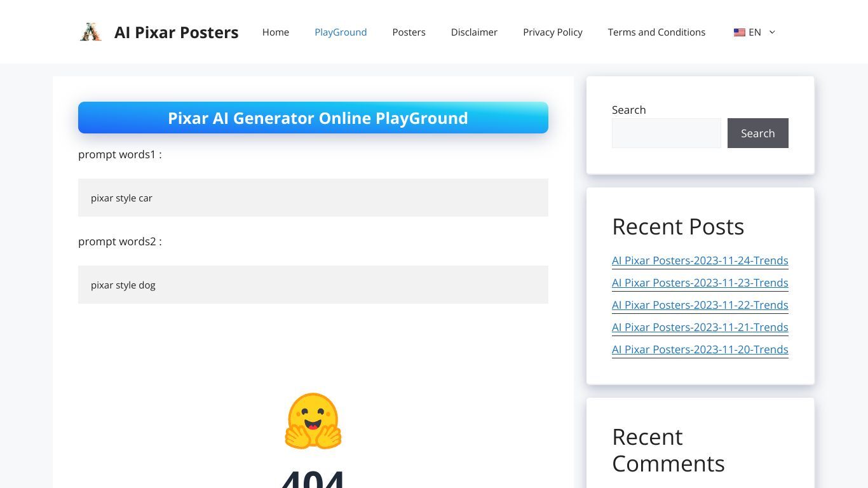Click the AI Pixar Posters site title
The height and width of the screenshot is (488, 868).
point(176,32)
